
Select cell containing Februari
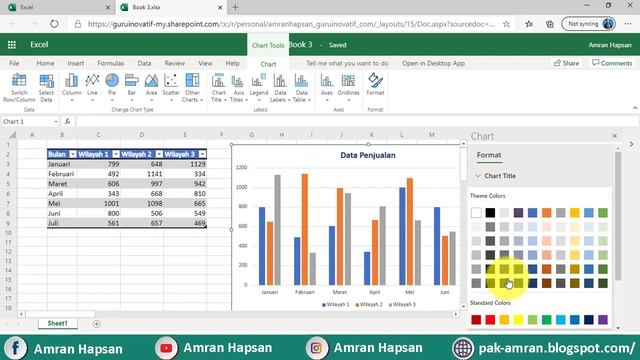[x=62, y=174]
